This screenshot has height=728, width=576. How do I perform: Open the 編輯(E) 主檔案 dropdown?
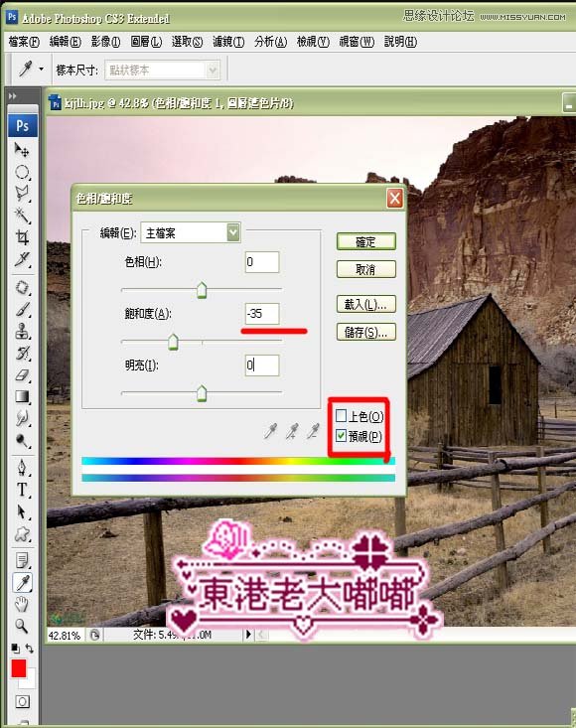point(191,232)
